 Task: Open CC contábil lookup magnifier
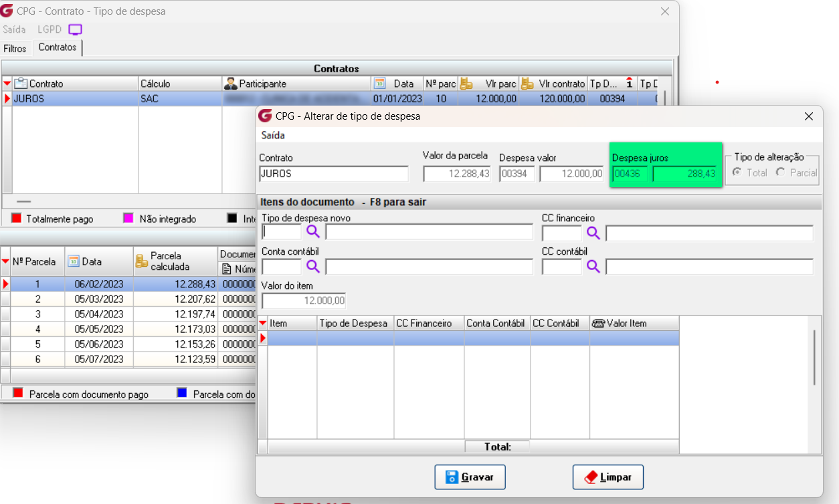(593, 266)
